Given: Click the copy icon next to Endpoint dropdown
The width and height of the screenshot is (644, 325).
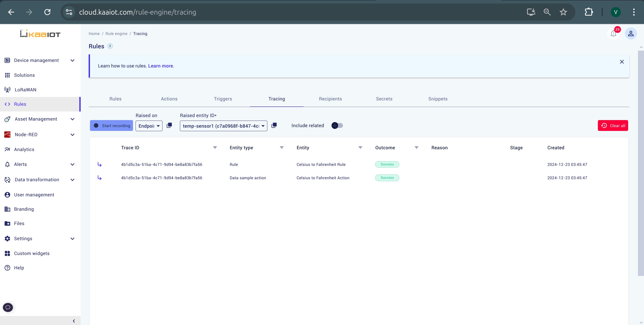Looking at the screenshot, I should pos(169,125).
